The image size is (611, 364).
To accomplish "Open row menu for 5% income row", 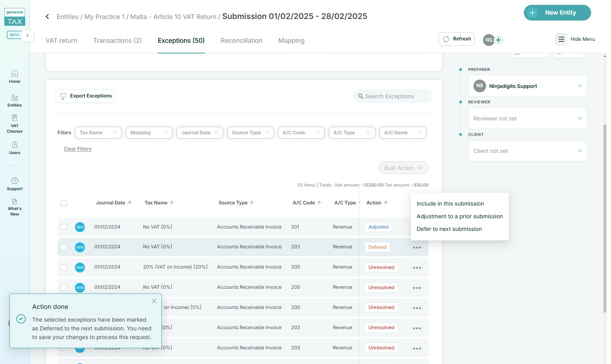I will [417, 308].
